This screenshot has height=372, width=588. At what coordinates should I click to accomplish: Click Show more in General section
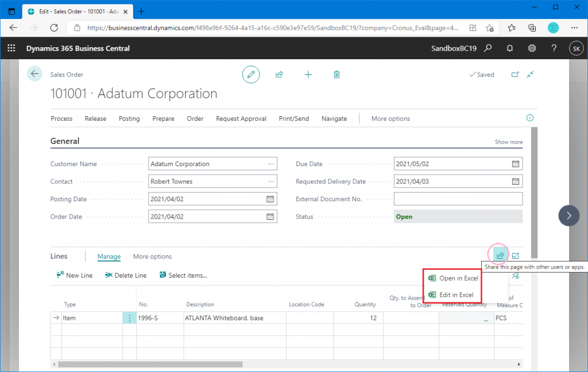pos(509,142)
